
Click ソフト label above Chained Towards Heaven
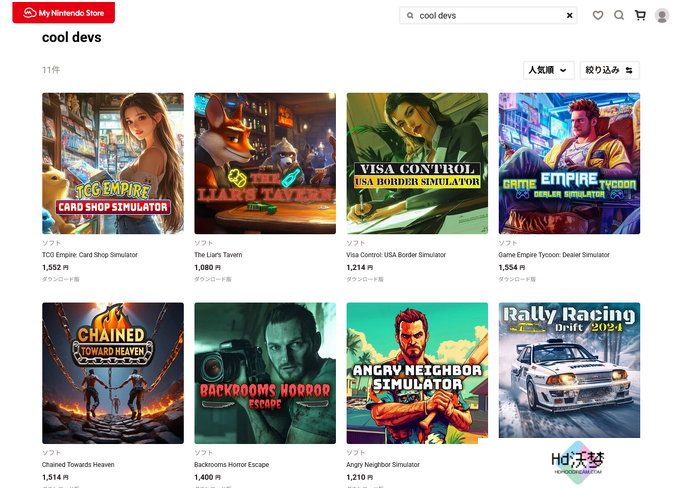click(51, 453)
